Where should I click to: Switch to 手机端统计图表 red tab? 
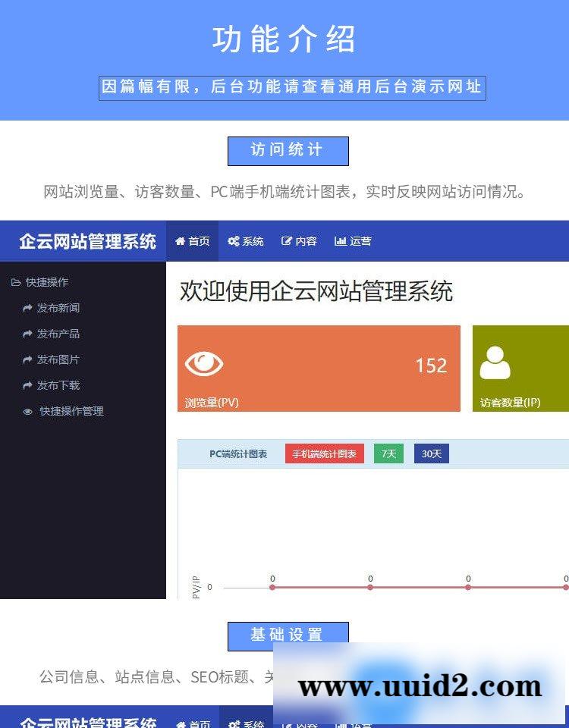[x=324, y=453]
